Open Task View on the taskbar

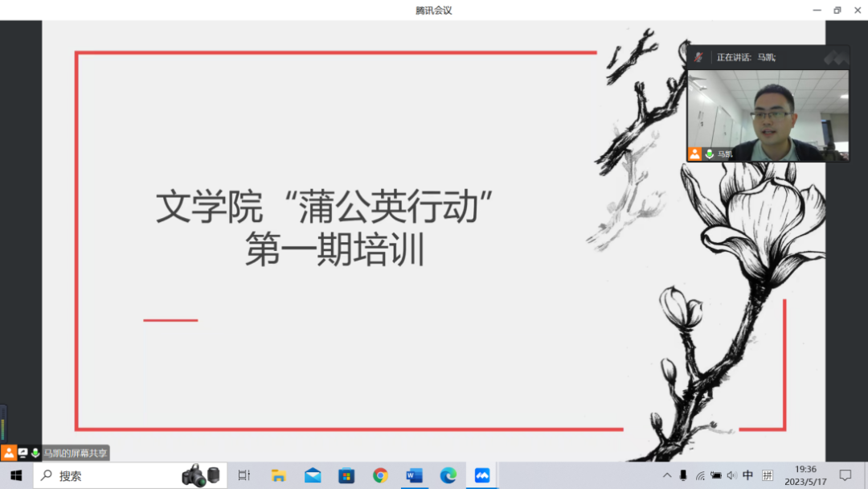(244, 475)
